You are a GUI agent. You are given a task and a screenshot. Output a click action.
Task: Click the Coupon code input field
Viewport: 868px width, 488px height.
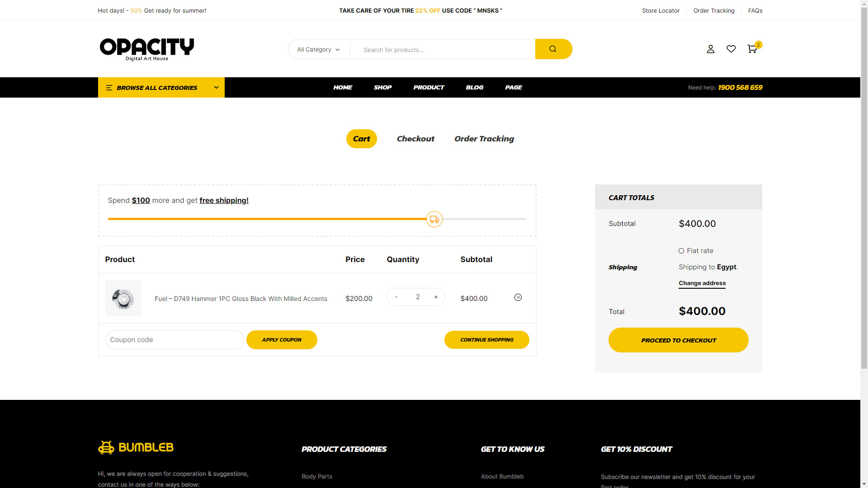175,340
